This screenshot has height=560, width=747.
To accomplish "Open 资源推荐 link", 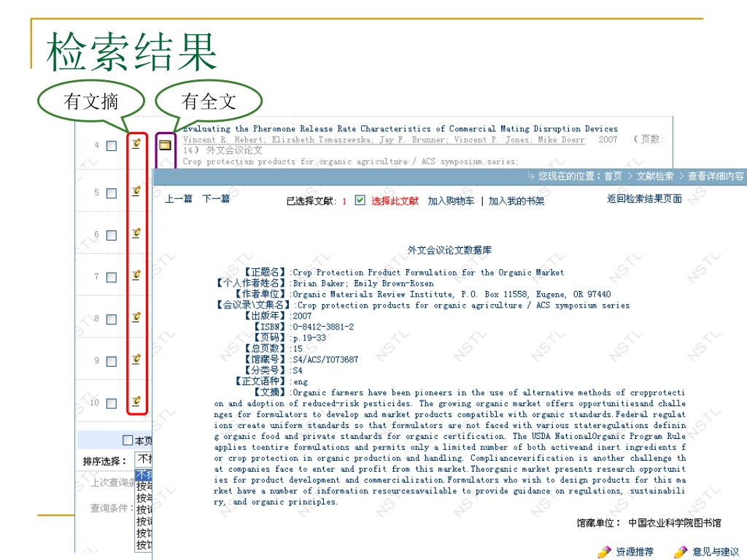I will [x=635, y=551].
